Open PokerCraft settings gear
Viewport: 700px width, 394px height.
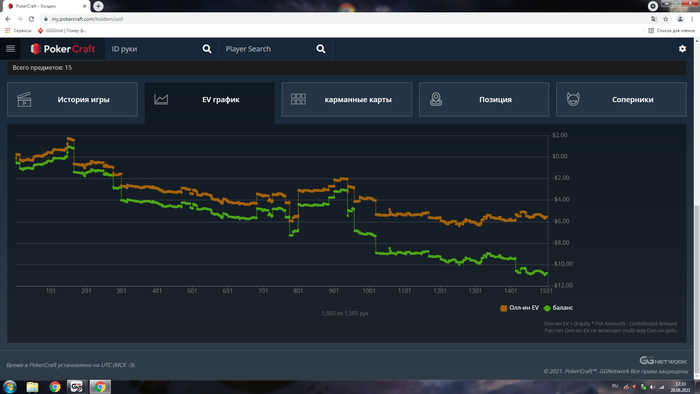pyautogui.click(x=682, y=49)
